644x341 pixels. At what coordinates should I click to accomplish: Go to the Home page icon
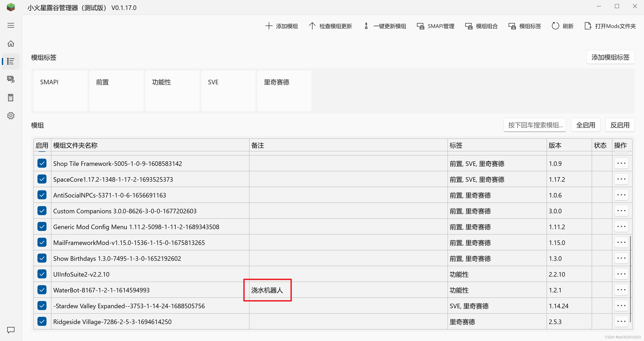(x=11, y=44)
